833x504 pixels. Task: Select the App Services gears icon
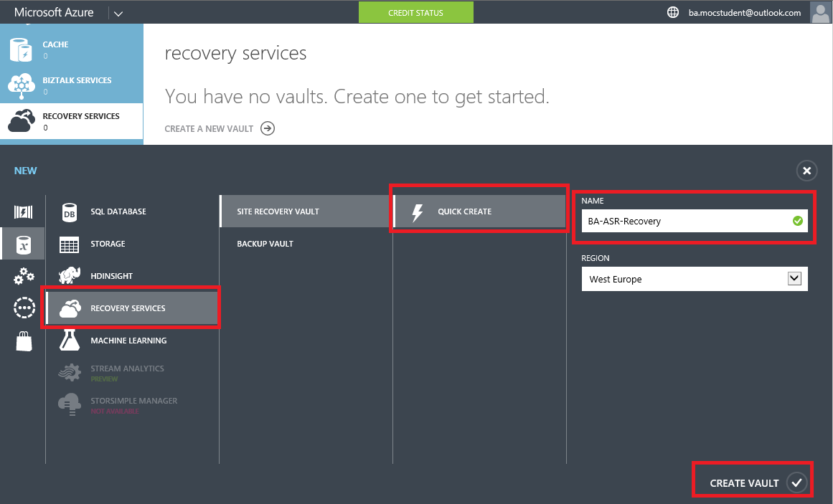click(x=24, y=276)
